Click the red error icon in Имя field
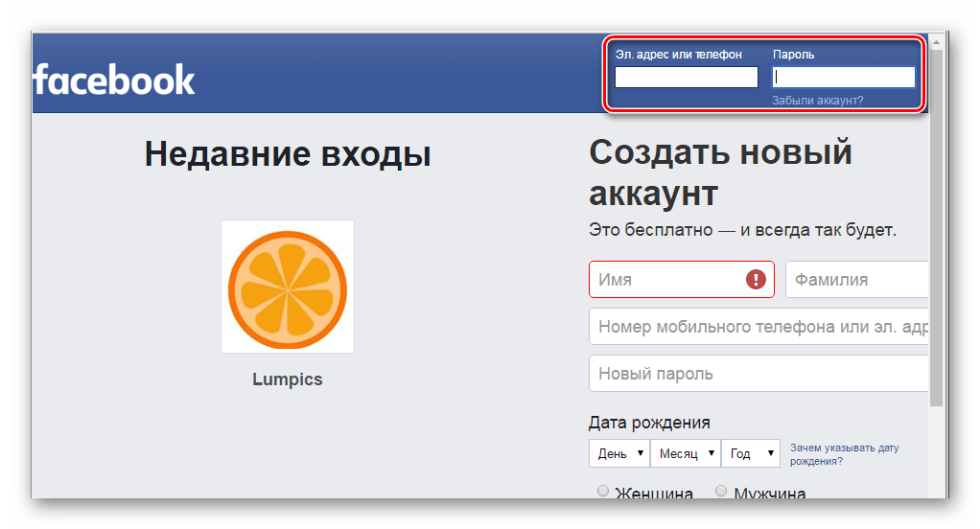This screenshot has width=980, height=529. pyautogui.click(x=756, y=279)
